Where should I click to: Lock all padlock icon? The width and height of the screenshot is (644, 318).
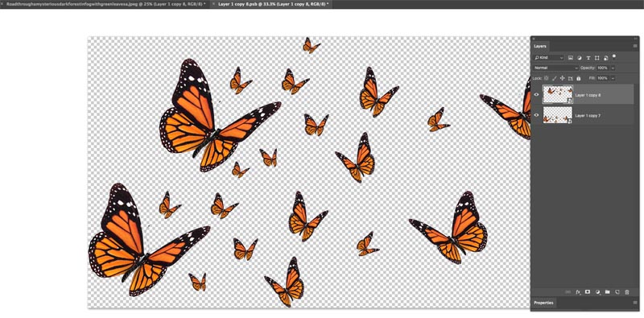tap(578, 78)
